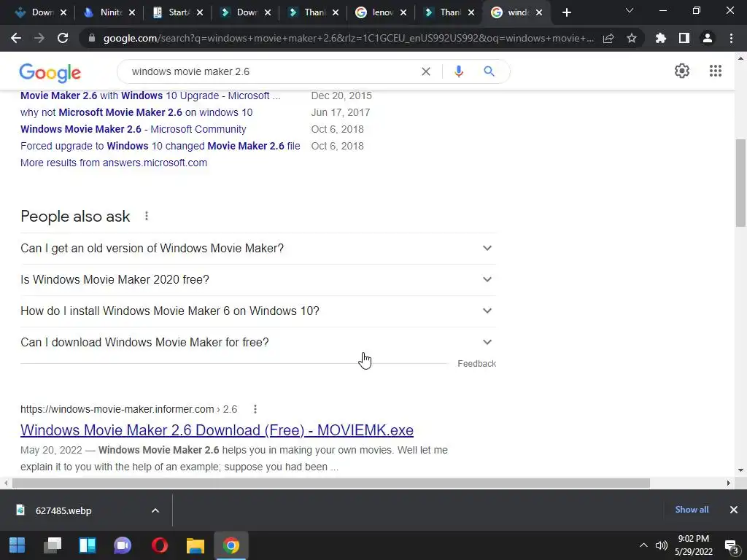Open download options for 627485.webp
This screenshot has height=560, width=747.
coord(155,510)
